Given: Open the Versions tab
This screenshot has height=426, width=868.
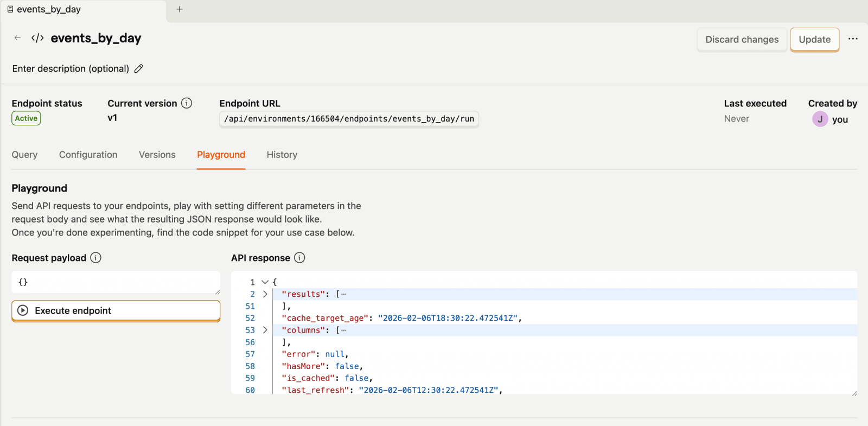Looking at the screenshot, I should [157, 155].
